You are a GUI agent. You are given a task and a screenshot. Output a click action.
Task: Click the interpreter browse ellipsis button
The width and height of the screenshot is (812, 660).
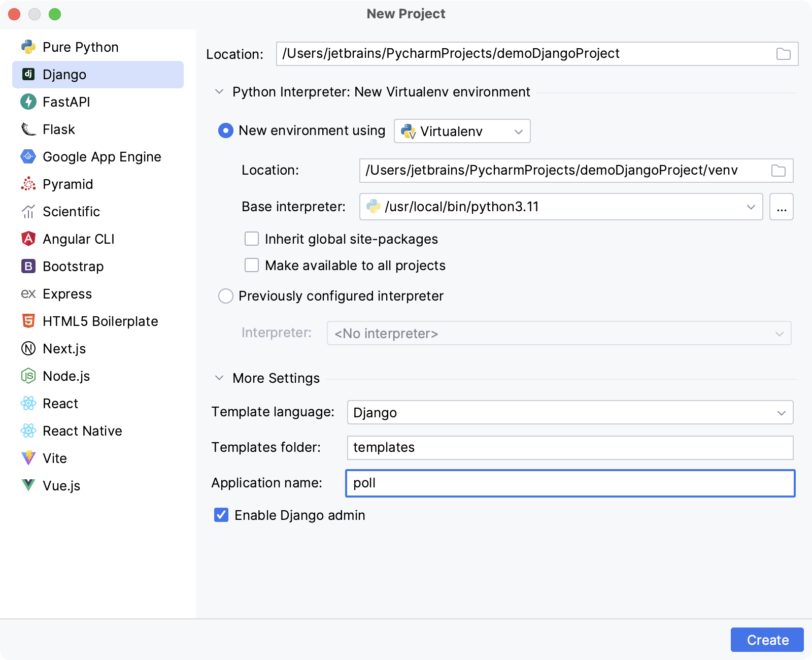pyautogui.click(x=782, y=207)
